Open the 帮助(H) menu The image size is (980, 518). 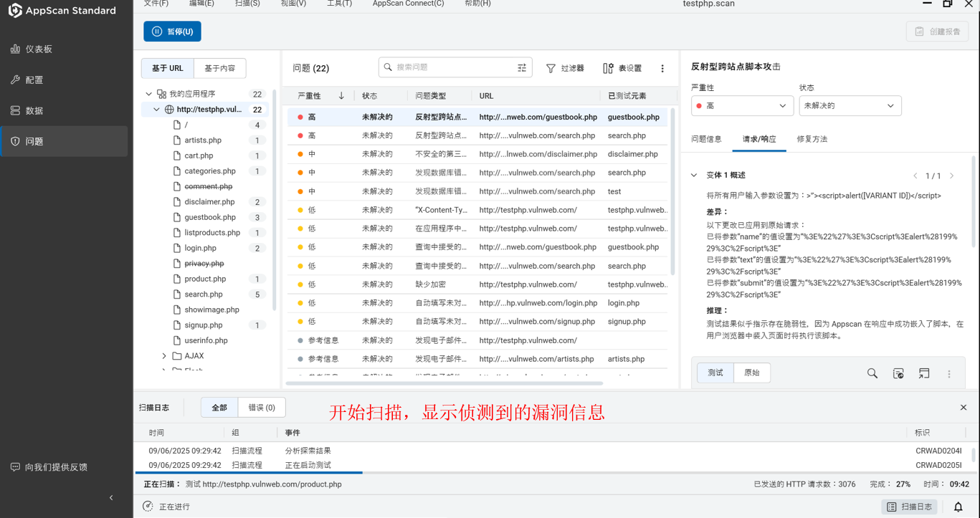(x=477, y=4)
